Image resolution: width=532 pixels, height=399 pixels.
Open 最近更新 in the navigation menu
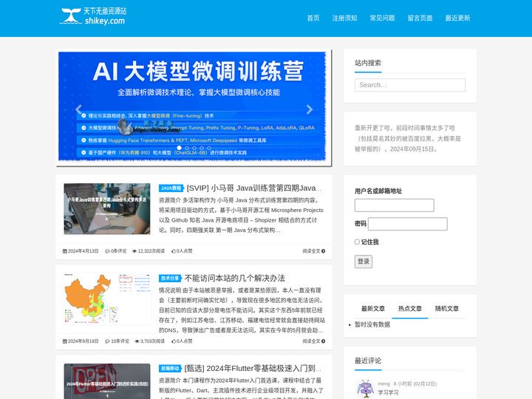pyautogui.click(x=457, y=18)
